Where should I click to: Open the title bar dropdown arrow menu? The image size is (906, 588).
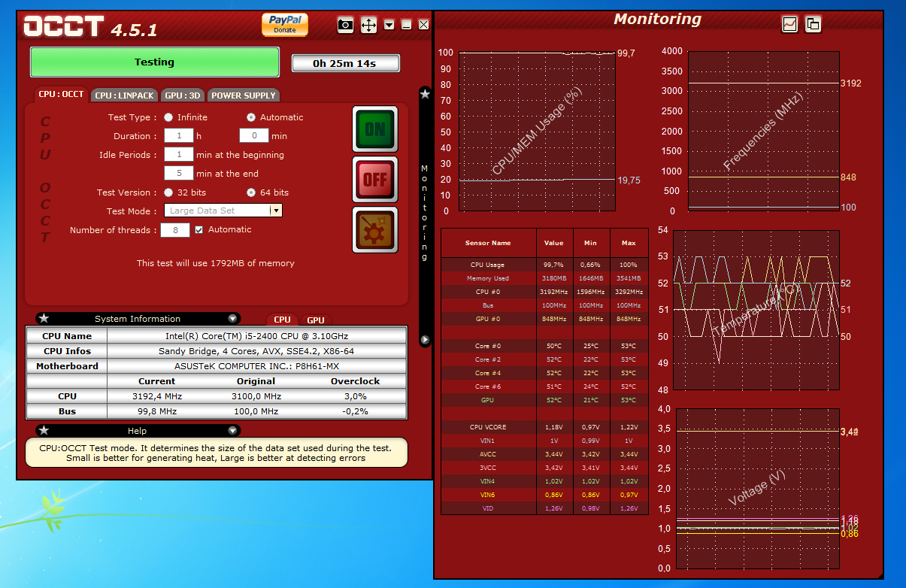(x=389, y=25)
